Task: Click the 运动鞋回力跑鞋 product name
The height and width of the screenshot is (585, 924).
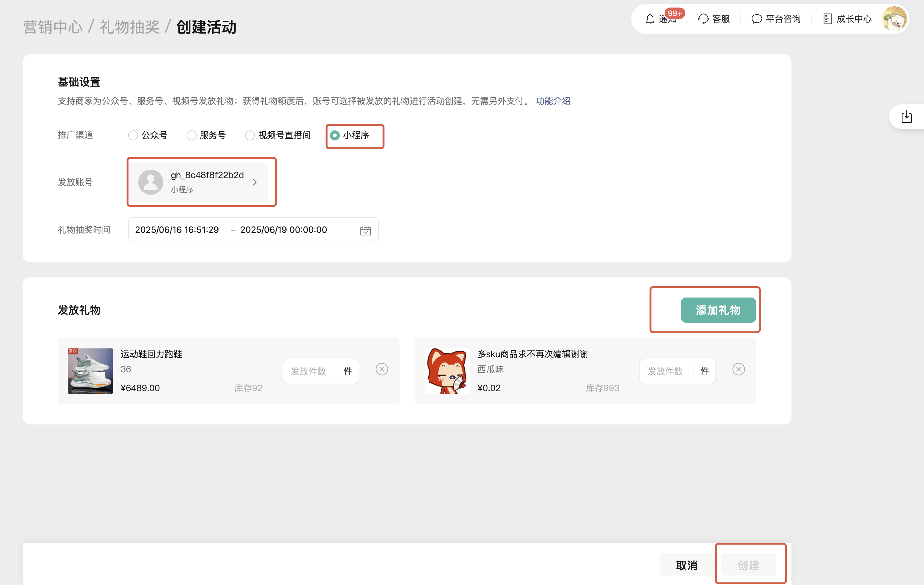Action: (x=151, y=354)
